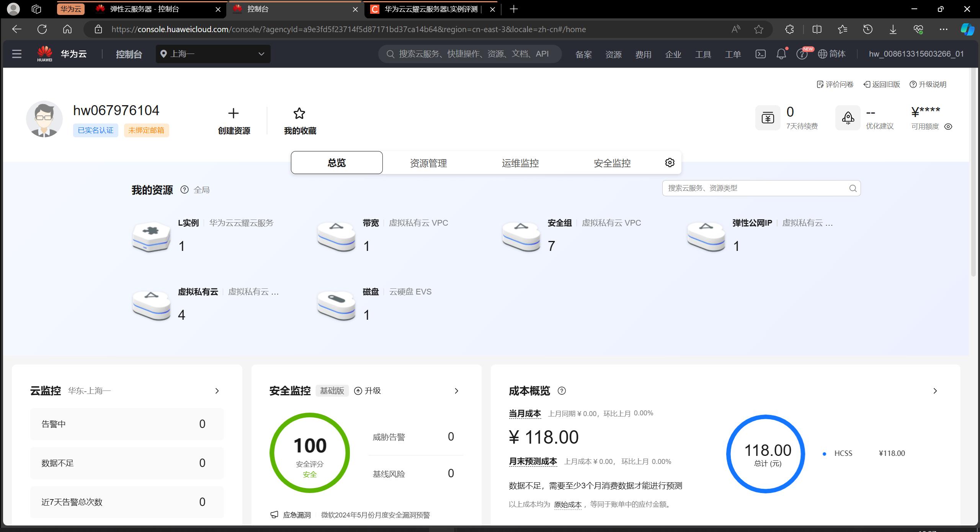Open browser Settings and more menu
The image size is (980, 532).
943,29
